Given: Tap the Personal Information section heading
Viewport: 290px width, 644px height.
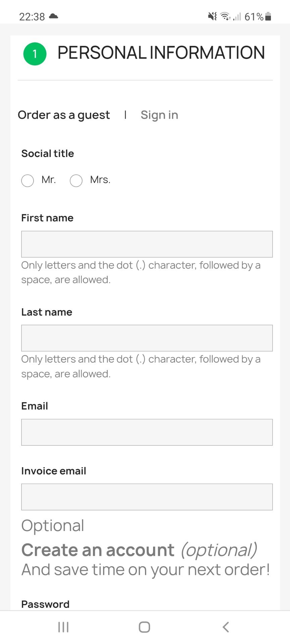Looking at the screenshot, I should [161, 53].
